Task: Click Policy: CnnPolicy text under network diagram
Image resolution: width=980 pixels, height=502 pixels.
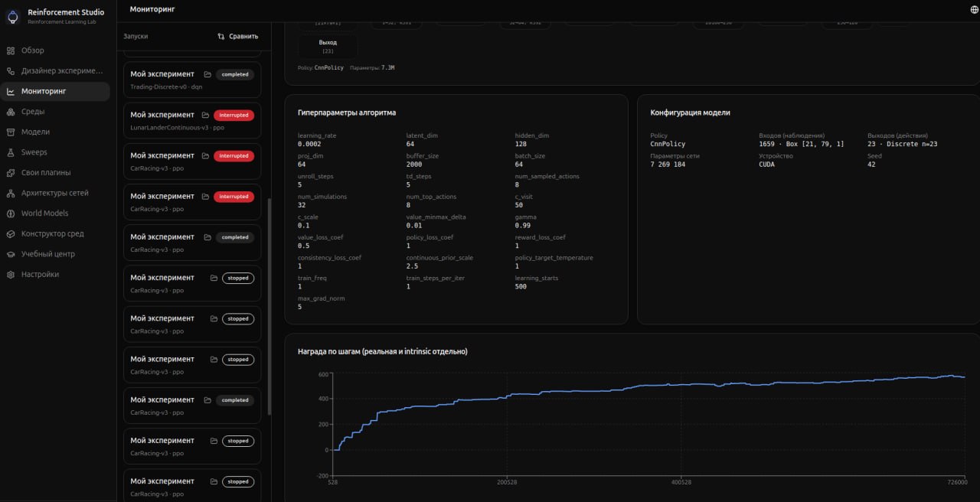Action: click(x=321, y=68)
